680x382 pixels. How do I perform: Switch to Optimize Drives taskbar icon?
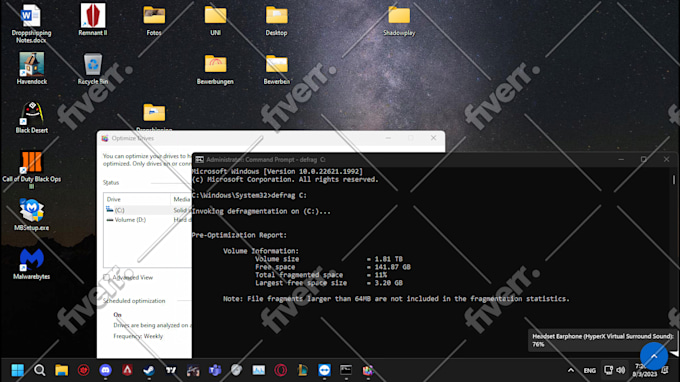368,370
